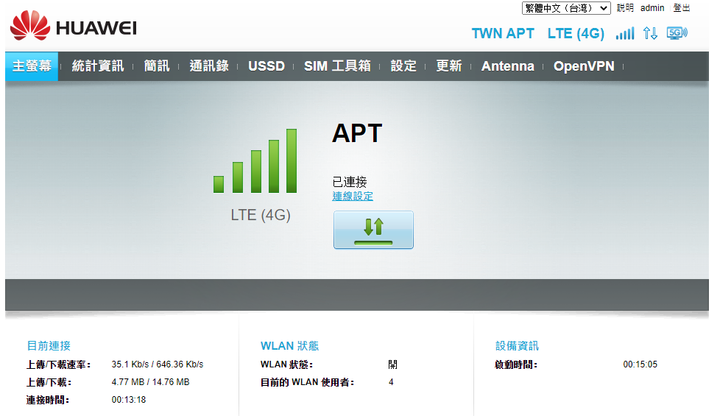This screenshot has width=720, height=416.
Task: Click the speed value 35.1 Kb/s / 646.36 Kb/s
Action: pyautogui.click(x=158, y=365)
